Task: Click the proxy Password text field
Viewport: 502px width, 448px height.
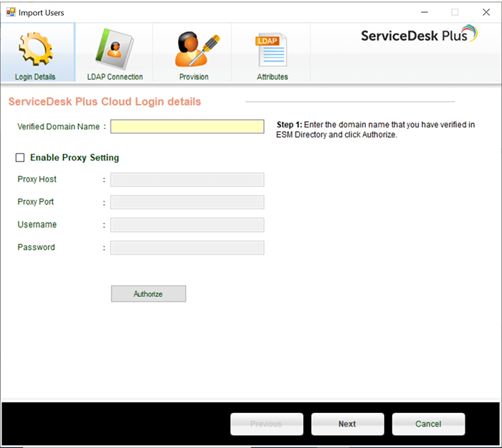Action: tap(187, 247)
